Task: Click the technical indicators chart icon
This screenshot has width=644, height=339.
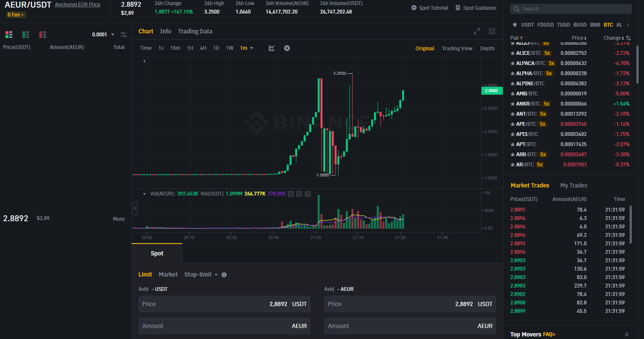Action: 272,48
